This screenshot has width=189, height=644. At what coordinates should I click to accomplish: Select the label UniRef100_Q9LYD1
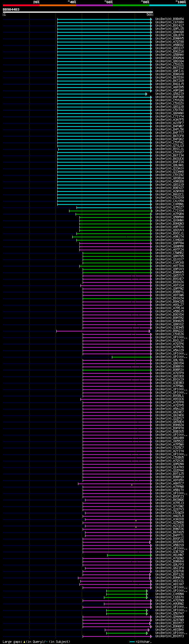pyautogui.click(x=170, y=360)
